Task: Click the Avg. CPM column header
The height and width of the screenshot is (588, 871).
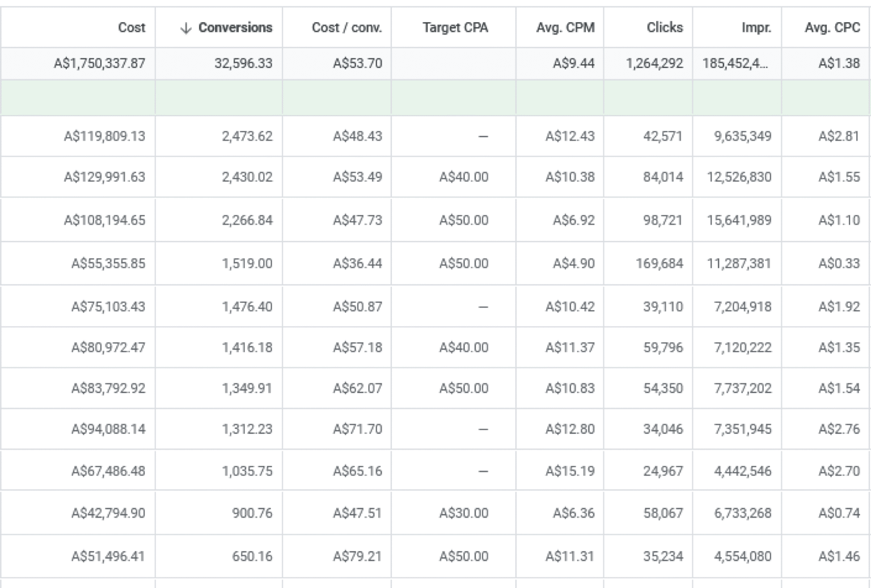Action: coord(565,28)
